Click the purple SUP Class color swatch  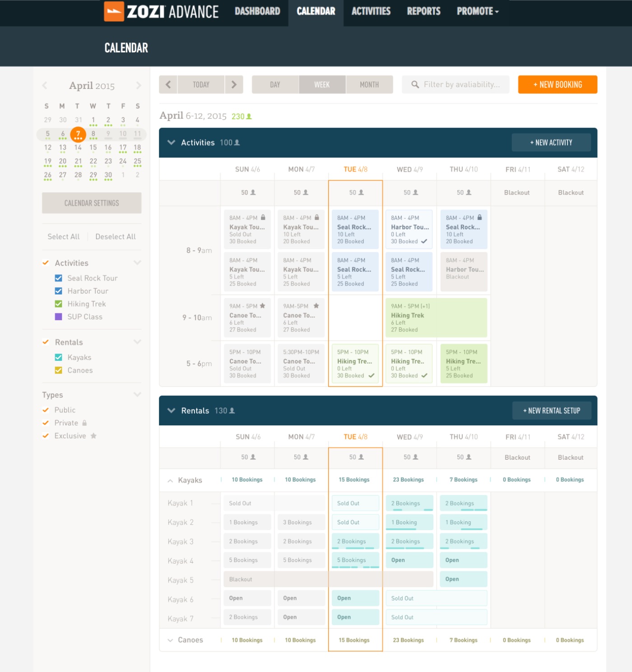click(x=59, y=317)
